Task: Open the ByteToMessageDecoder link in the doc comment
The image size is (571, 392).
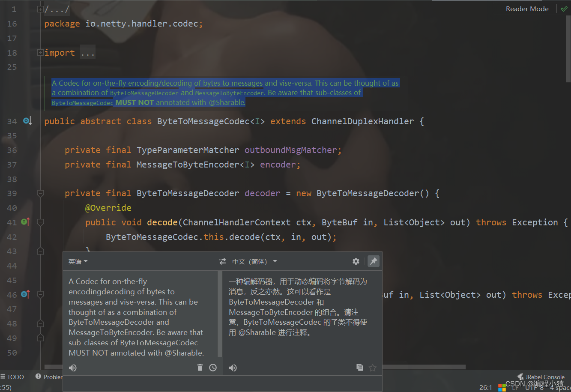Action: 144,93
